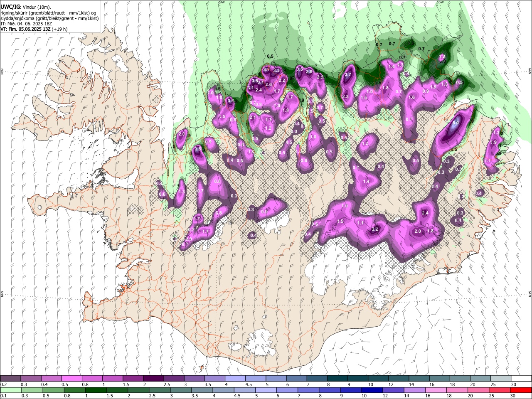Click snow legend swatch between 18 and 20
The height and width of the screenshot is (399, 532).
(x=459, y=379)
